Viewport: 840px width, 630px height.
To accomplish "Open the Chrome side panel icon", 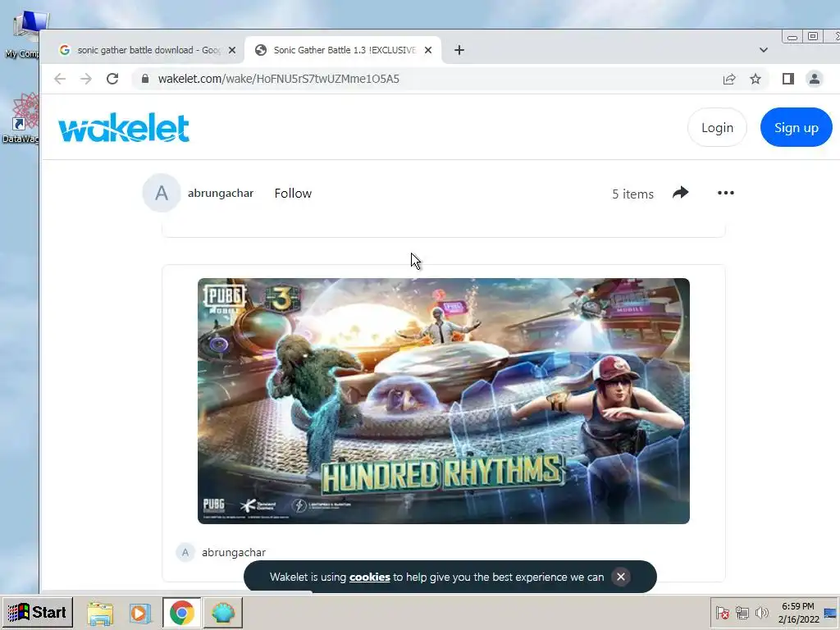I will (788, 80).
